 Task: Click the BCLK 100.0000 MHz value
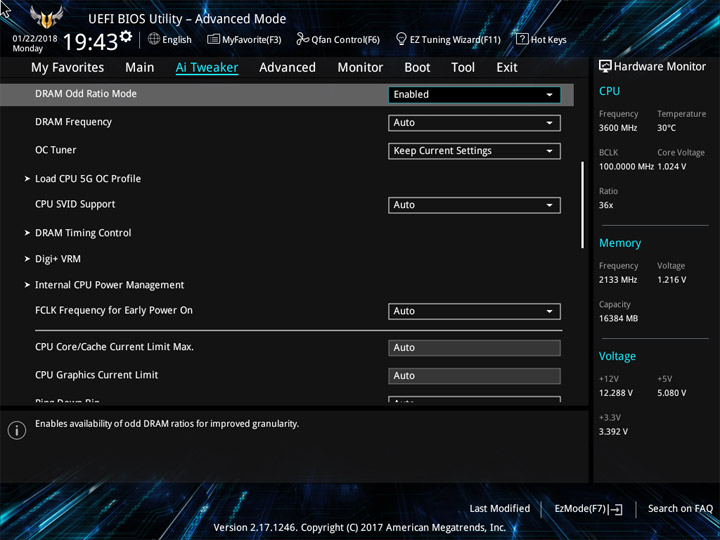pyautogui.click(x=626, y=167)
